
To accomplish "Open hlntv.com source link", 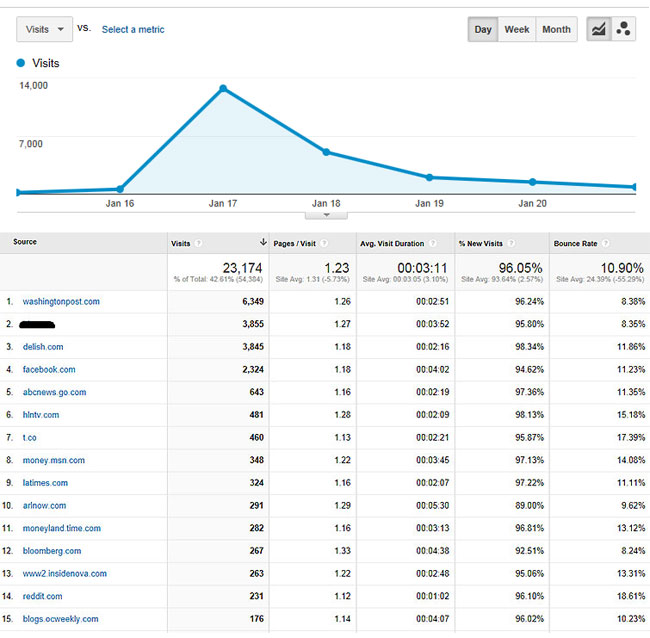I will tap(41, 415).
